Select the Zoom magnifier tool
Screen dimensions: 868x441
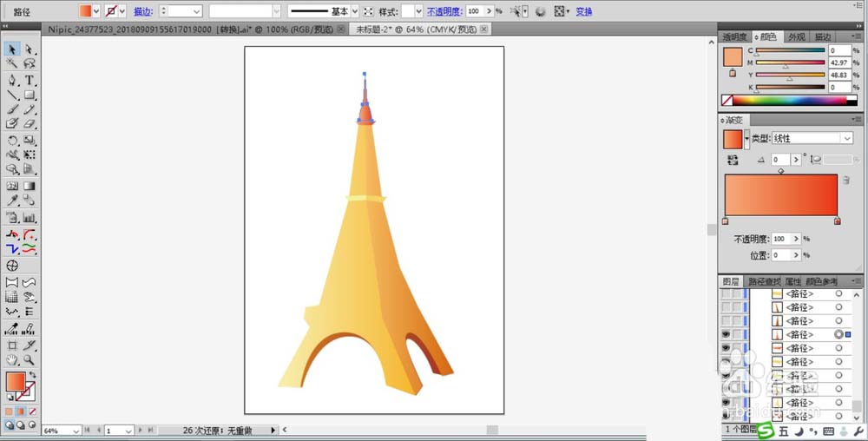(29, 360)
